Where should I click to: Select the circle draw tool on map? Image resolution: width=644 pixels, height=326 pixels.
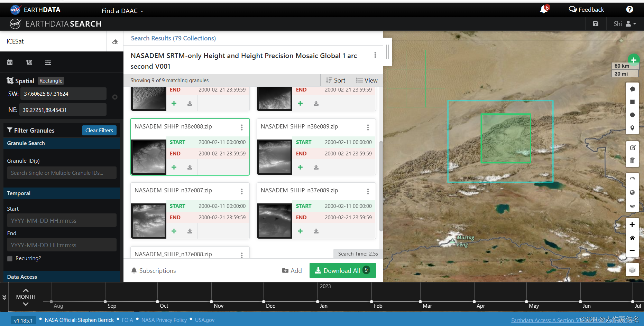point(632,115)
